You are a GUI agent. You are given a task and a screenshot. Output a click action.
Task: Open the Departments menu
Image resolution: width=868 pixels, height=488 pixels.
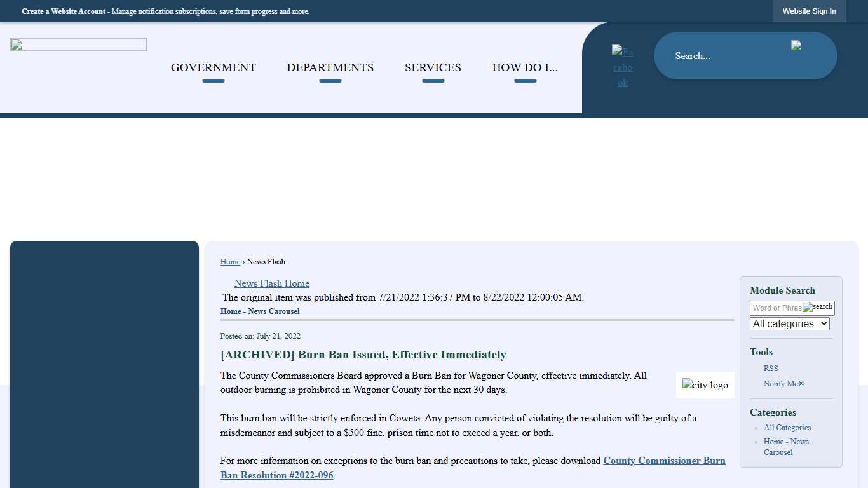click(330, 67)
